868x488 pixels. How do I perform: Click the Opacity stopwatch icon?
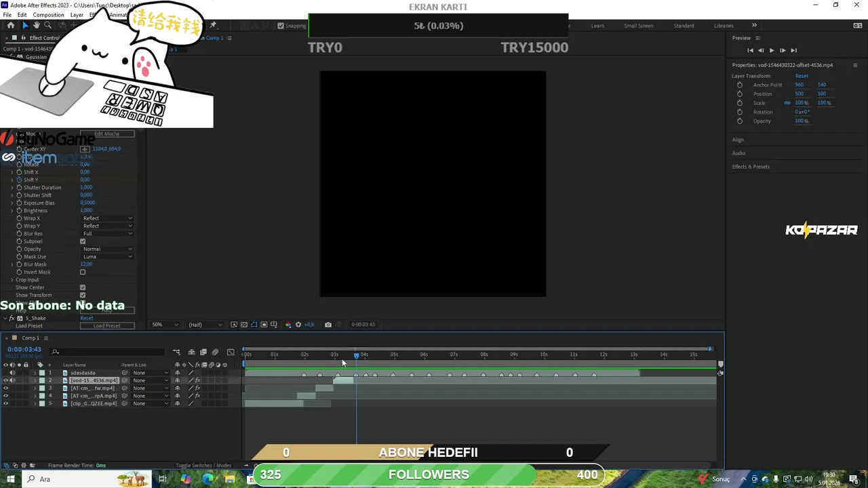click(x=740, y=121)
